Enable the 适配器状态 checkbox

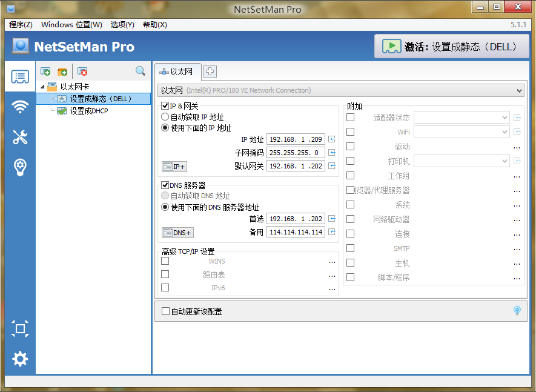coord(351,118)
